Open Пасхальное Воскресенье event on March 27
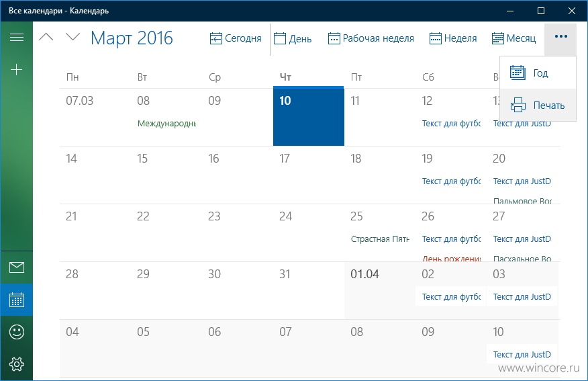Viewport: 588px width, 381px height. (522, 258)
